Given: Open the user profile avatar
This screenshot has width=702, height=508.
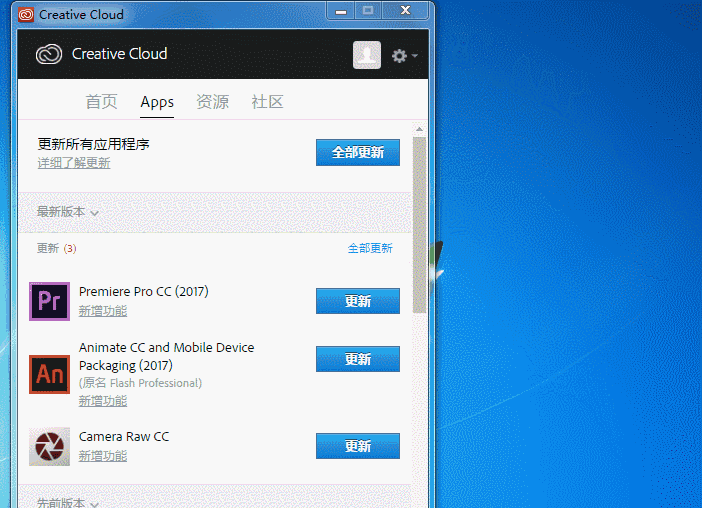Looking at the screenshot, I should click(x=367, y=55).
